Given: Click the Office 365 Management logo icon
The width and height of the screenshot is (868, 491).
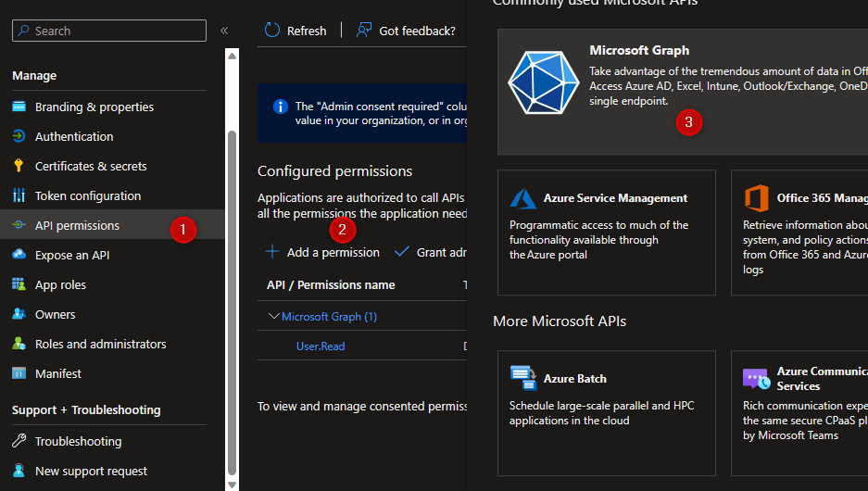Looking at the screenshot, I should click(756, 198).
